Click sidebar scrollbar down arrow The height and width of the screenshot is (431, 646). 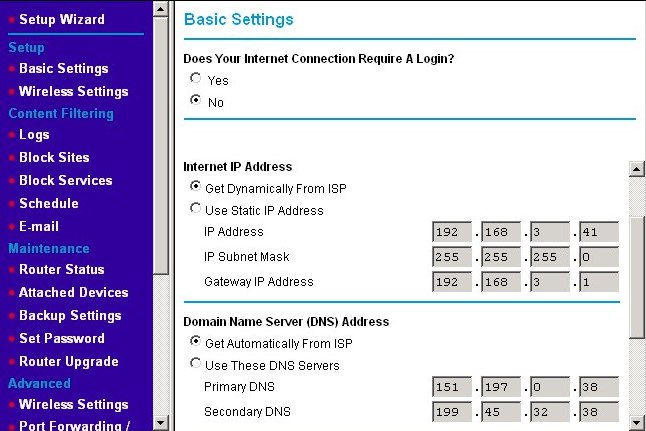161,423
